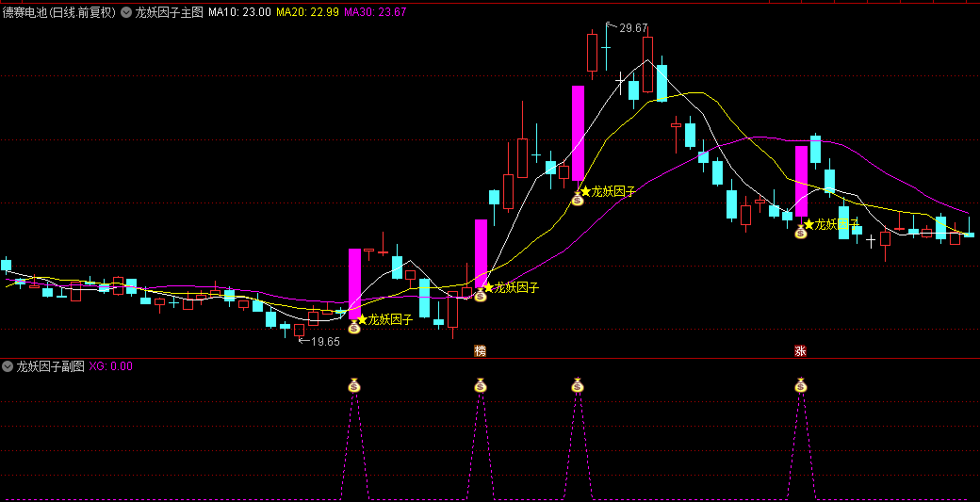Click the 德赛电池(日线.前复权) chart title

[x=59, y=12]
